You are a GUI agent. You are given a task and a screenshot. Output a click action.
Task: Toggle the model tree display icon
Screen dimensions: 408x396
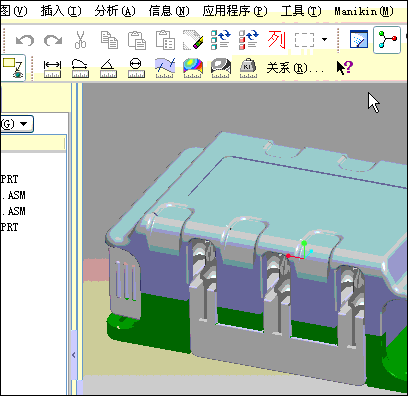click(387, 40)
